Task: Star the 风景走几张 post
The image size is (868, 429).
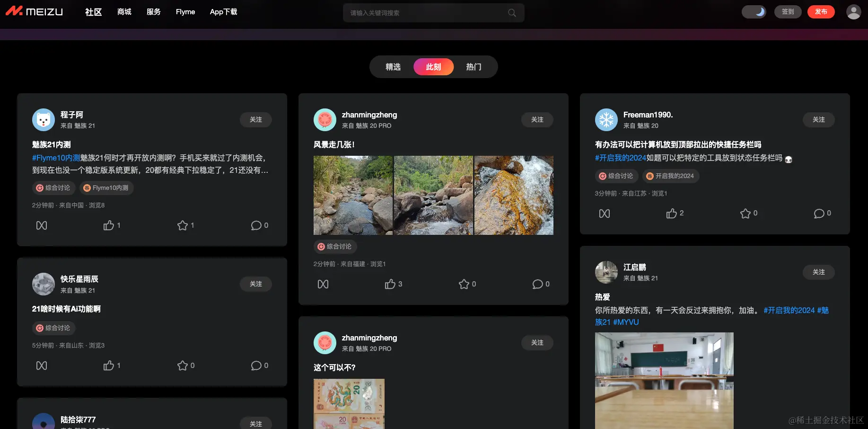Action: tap(467, 284)
